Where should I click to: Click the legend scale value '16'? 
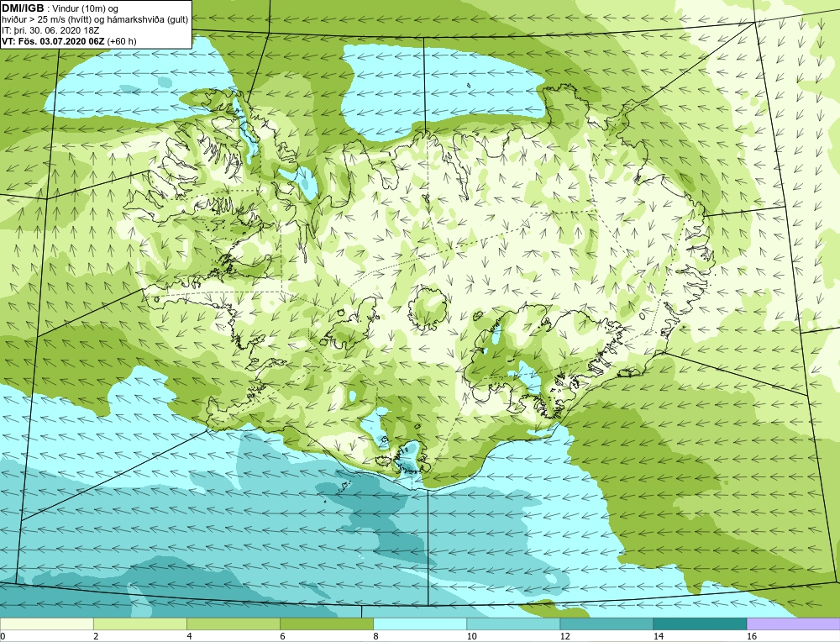click(752, 636)
